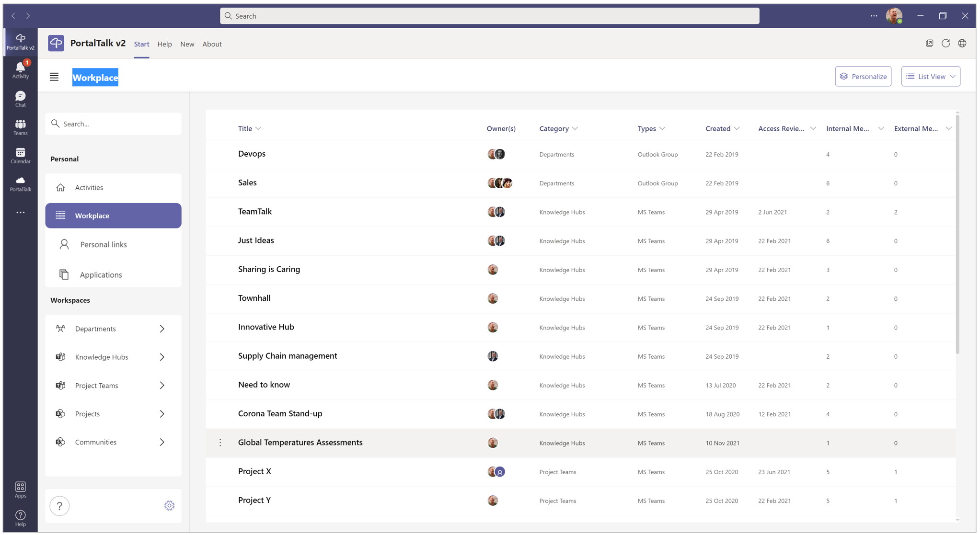Click the hamburger menu icon

pyautogui.click(x=54, y=77)
